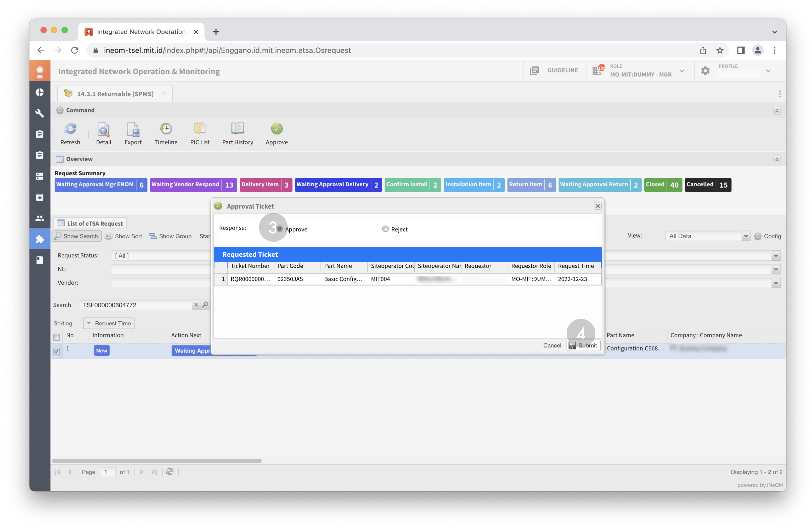Select the List of eTSA Request tab
The image size is (812, 529).
pos(90,223)
